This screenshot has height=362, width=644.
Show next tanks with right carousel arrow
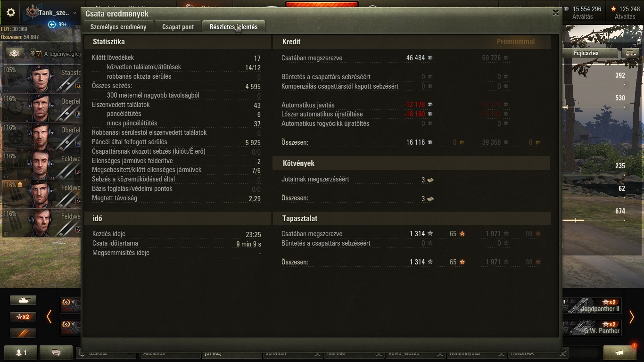(x=631, y=317)
